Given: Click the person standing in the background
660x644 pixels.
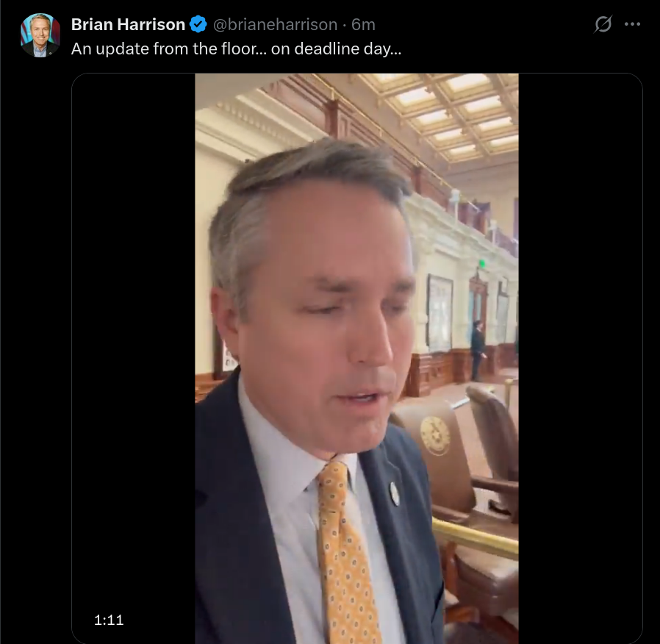Looking at the screenshot, I should click(x=478, y=350).
